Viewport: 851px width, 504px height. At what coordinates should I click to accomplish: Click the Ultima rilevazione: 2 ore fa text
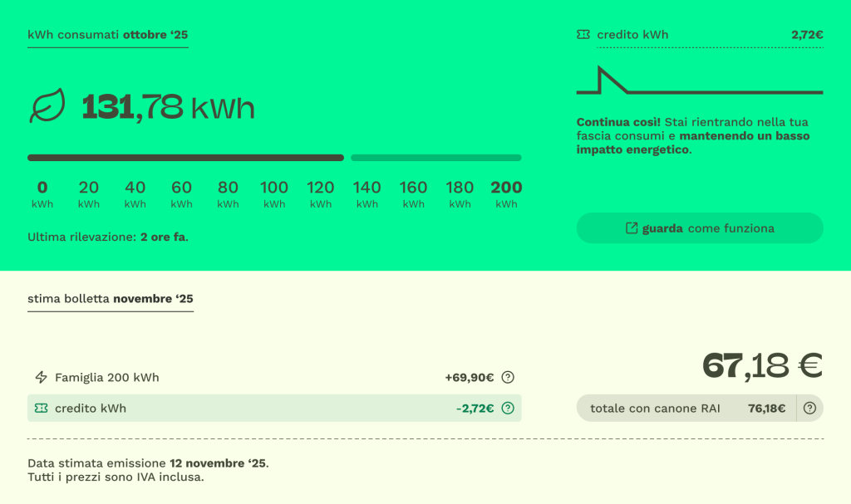[108, 237]
